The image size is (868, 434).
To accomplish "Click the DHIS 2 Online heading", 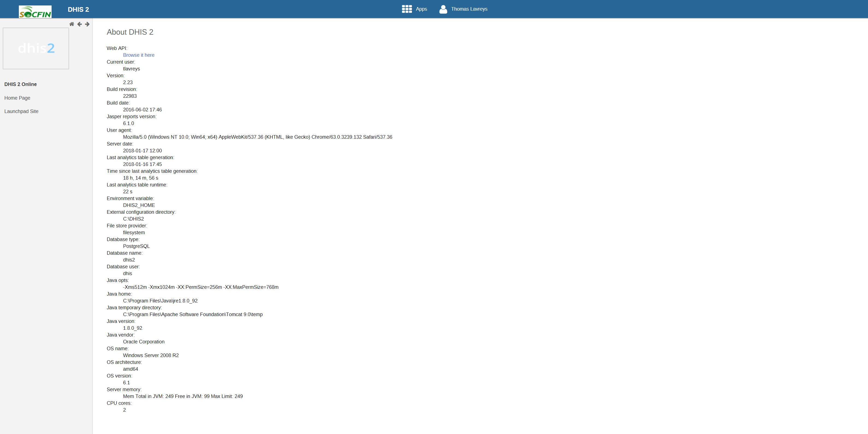I will point(20,84).
